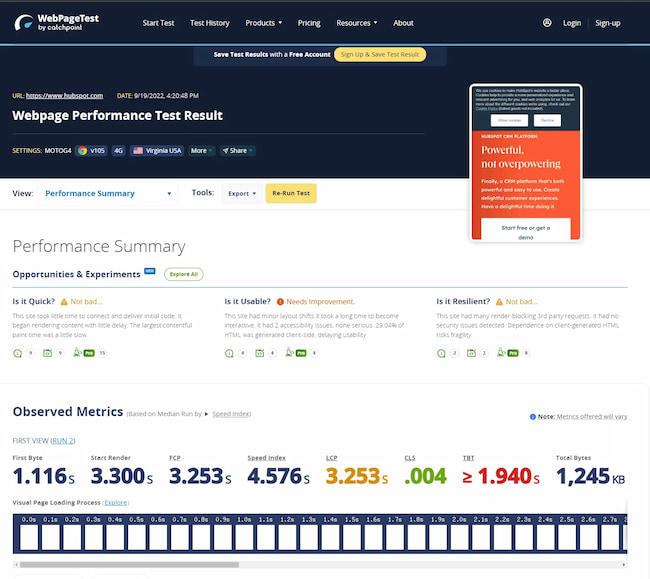
Task: Click the Chrome browser icon in settings
Action: click(82, 151)
